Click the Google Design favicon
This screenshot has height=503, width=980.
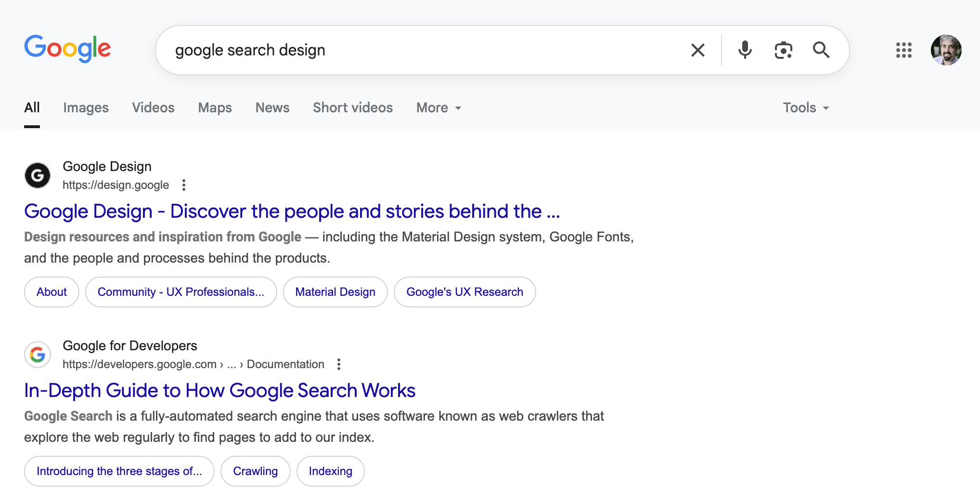click(38, 175)
